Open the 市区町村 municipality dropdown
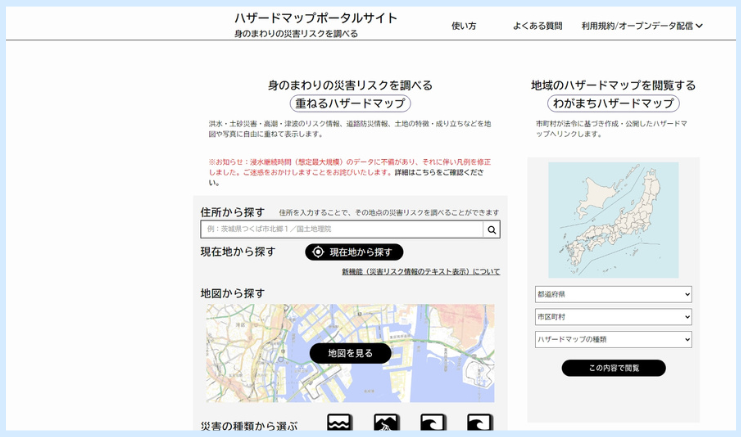 (x=613, y=317)
